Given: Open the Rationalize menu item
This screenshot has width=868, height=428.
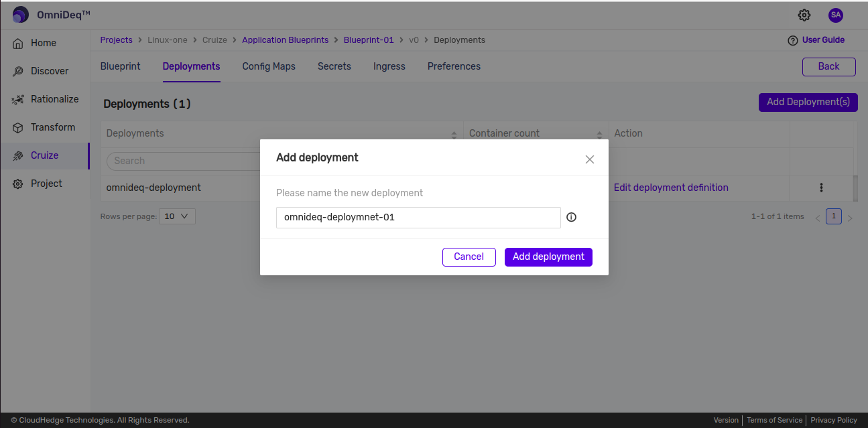Looking at the screenshot, I should (x=55, y=99).
